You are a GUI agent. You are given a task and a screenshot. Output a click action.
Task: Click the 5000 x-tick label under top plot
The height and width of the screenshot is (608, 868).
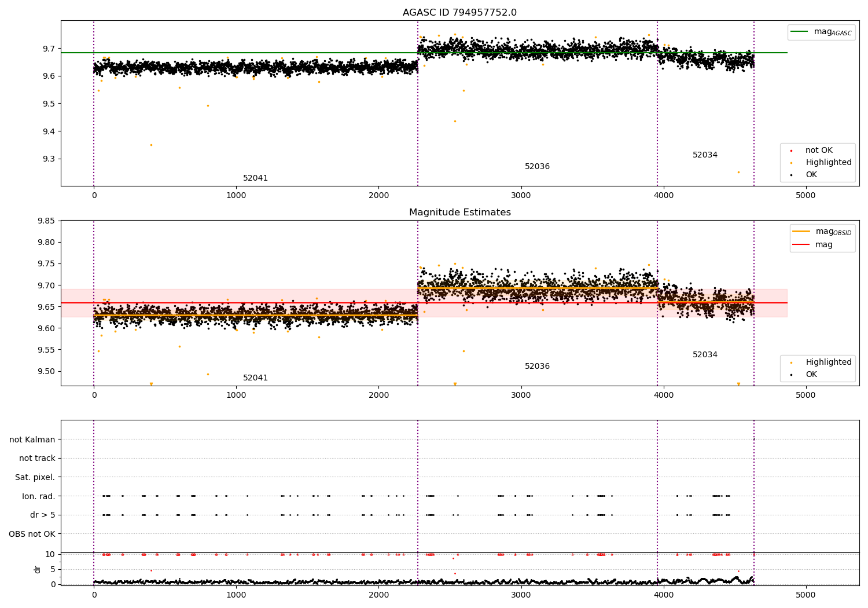[806, 196]
